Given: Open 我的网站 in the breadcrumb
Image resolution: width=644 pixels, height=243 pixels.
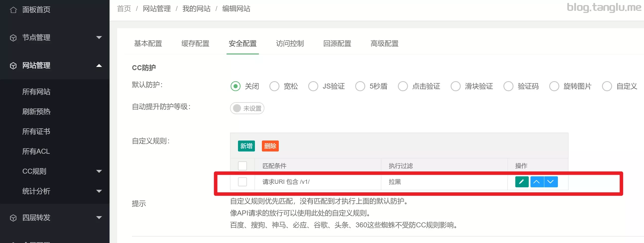Looking at the screenshot, I should pyautogui.click(x=196, y=9).
